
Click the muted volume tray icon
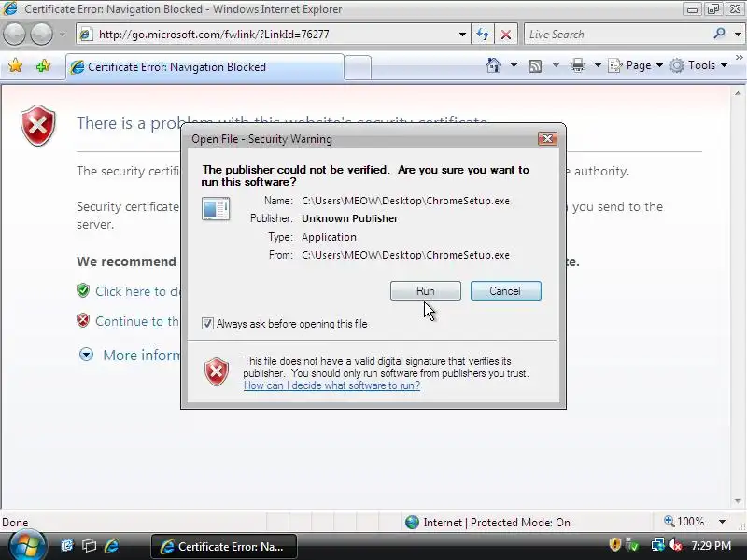[x=674, y=544]
